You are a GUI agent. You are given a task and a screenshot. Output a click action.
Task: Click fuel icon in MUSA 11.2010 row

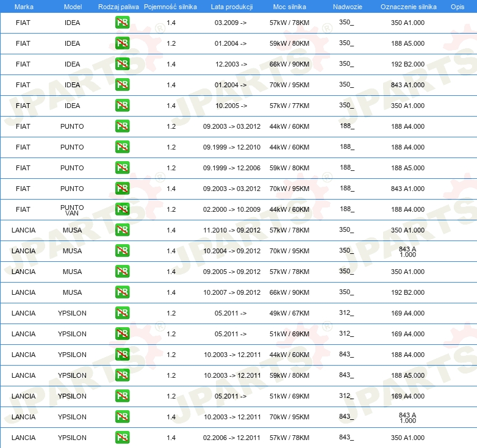122,229
